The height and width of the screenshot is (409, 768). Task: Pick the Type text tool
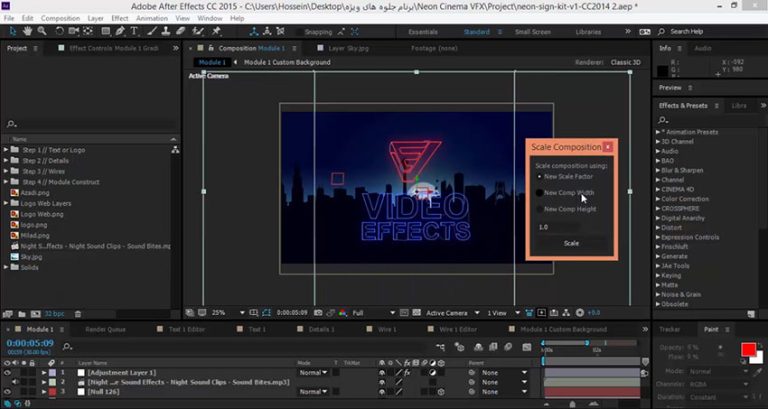point(133,31)
